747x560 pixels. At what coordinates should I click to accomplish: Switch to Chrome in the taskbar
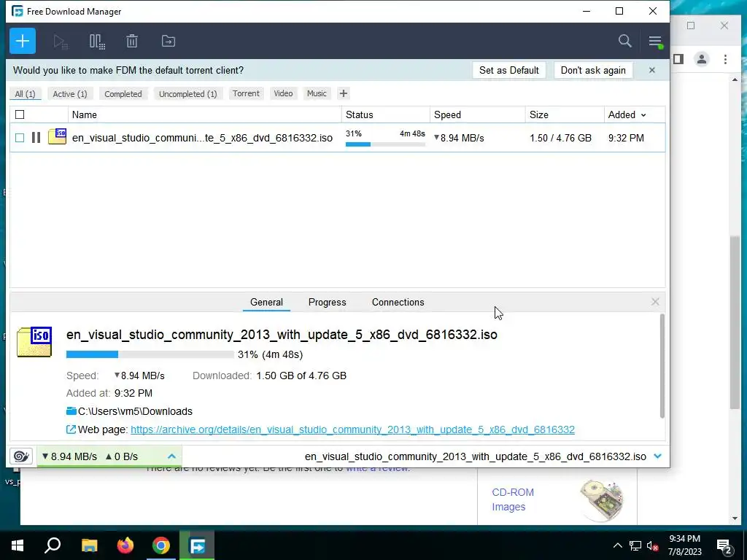click(x=161, y=545)
